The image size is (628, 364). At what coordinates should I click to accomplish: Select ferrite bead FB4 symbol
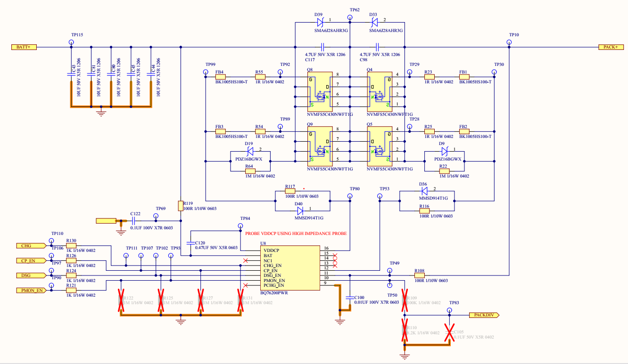(x=220, y=77)
